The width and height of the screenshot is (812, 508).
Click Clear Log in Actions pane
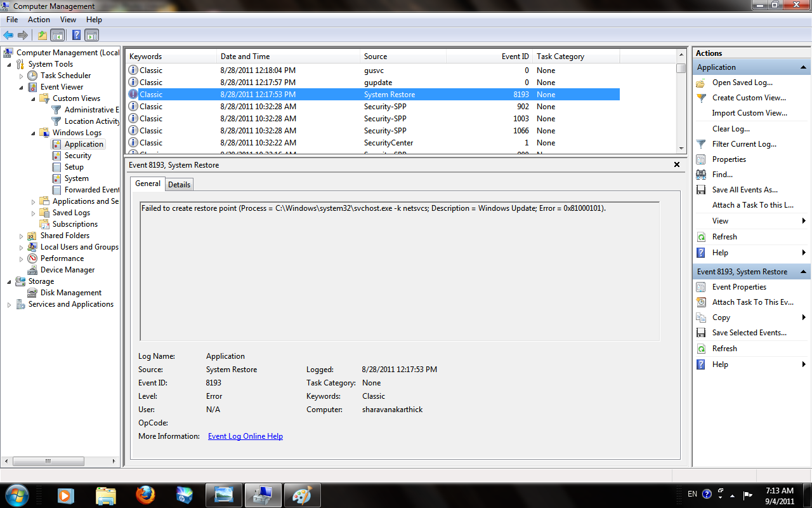[x=731, y=129]
